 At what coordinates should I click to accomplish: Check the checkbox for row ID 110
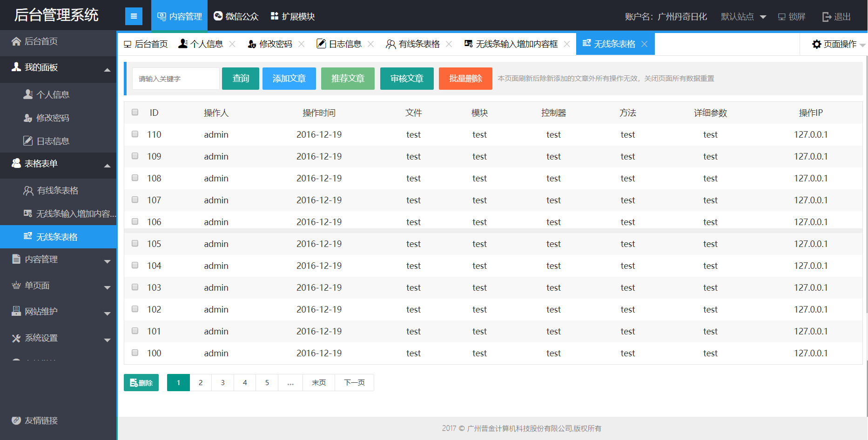[x=135, y=133]
